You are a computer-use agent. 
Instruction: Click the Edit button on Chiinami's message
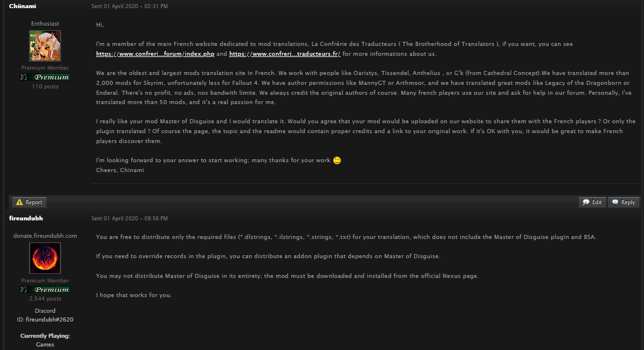[592, 202]
